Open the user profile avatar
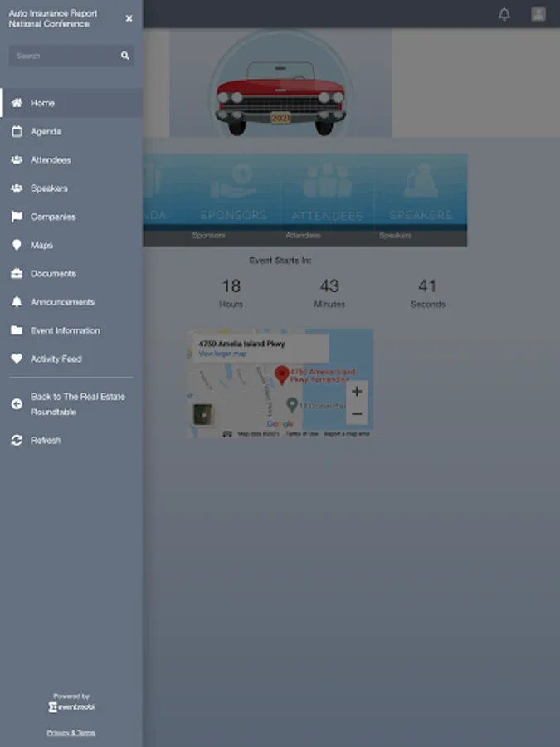This screenshot has height=747, width=560. [538, 14]
